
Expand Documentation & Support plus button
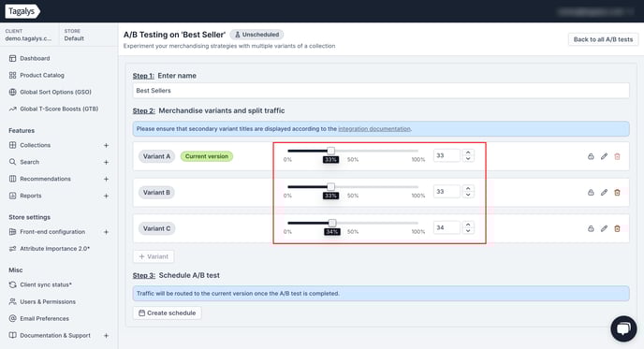[106, 336]
